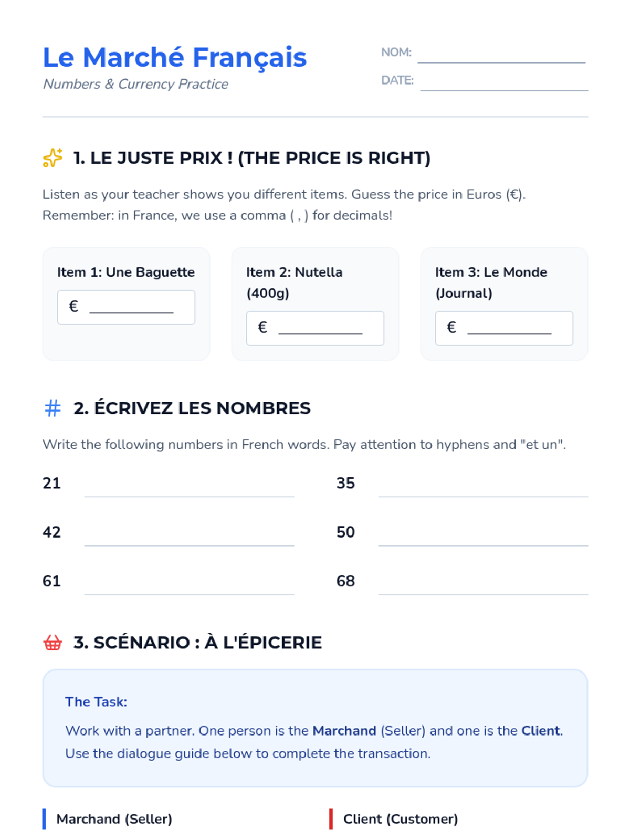The image size is (630, 840).
Task: Click the red basket icon beside section 3
Action: pos(52,643)
